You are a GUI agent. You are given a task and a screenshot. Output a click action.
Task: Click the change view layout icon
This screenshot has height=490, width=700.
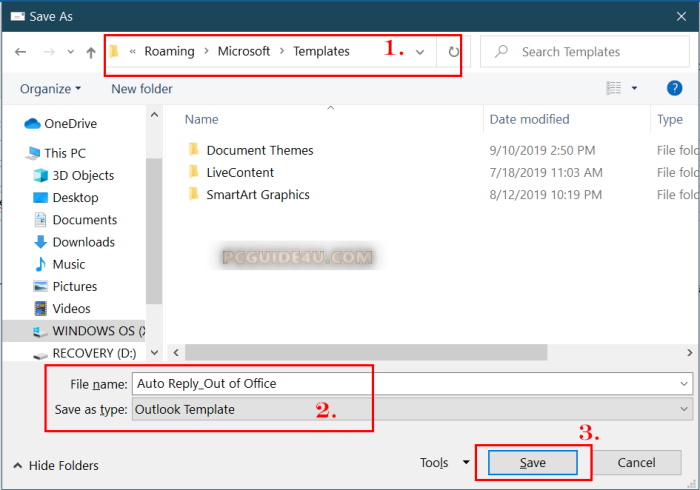pyautogui.click(x=614, y=89)
